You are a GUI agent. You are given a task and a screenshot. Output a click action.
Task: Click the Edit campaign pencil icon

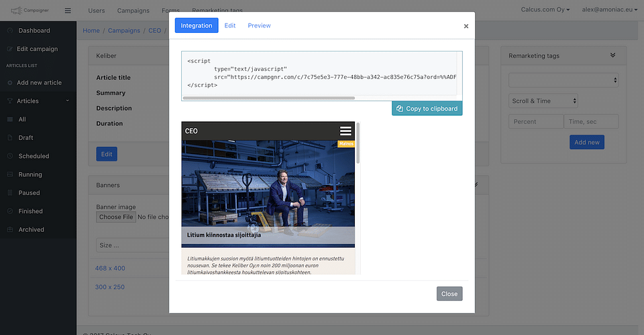[x=10, y=49]
